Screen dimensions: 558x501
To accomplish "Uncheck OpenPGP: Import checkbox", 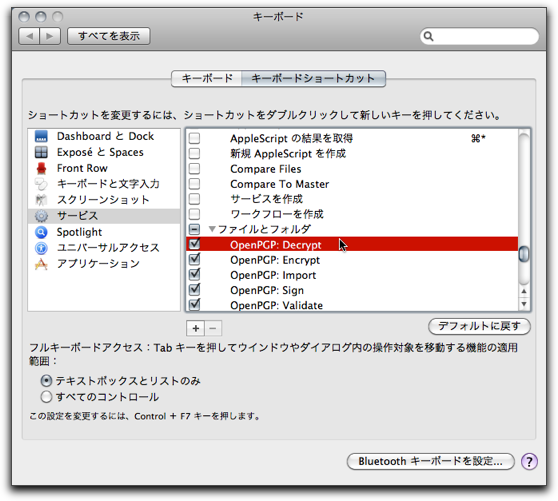I will 194,275.
